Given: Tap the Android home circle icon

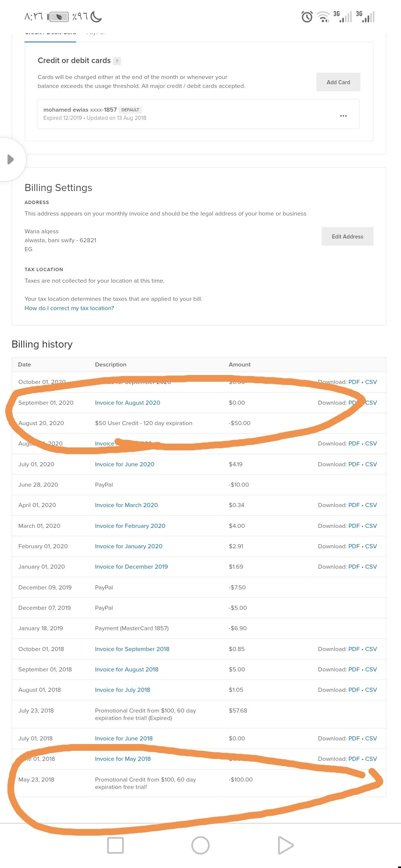Looking at the screenshot, I should coord(200,845).
